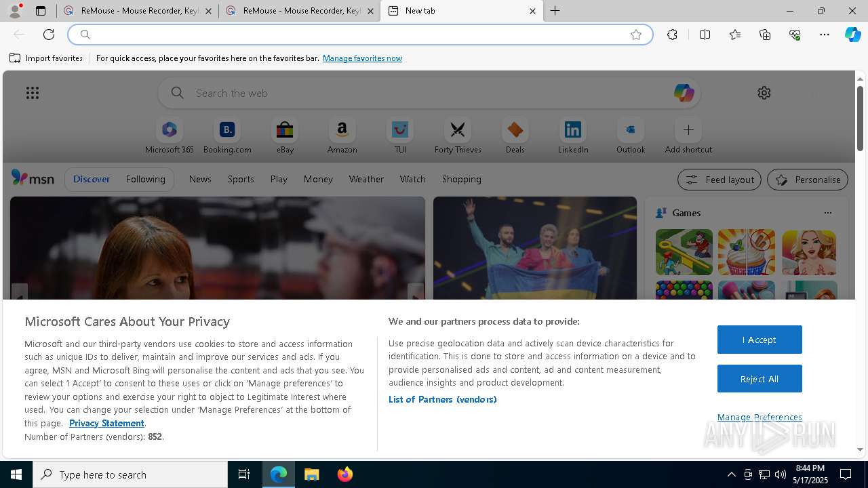Viewport: 868px width, 488px height.
Task: Open the Collections icon
Action: coord(765,35)
